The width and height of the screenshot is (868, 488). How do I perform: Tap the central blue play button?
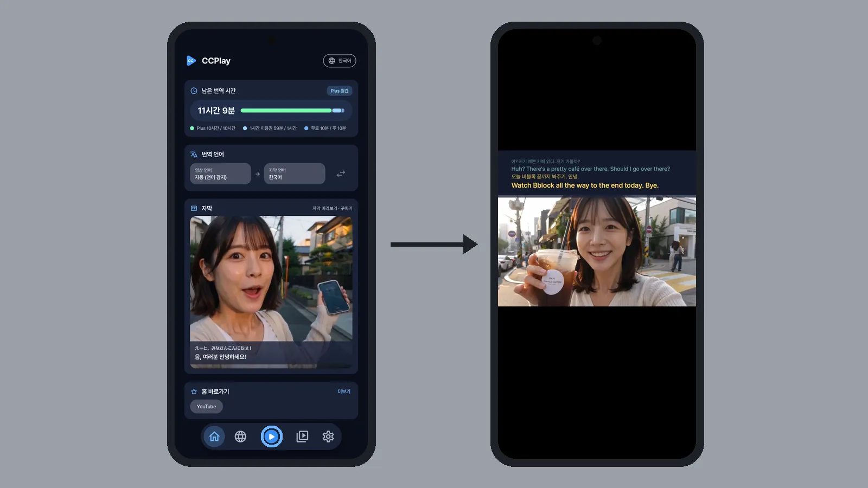[x=272, y=436]
